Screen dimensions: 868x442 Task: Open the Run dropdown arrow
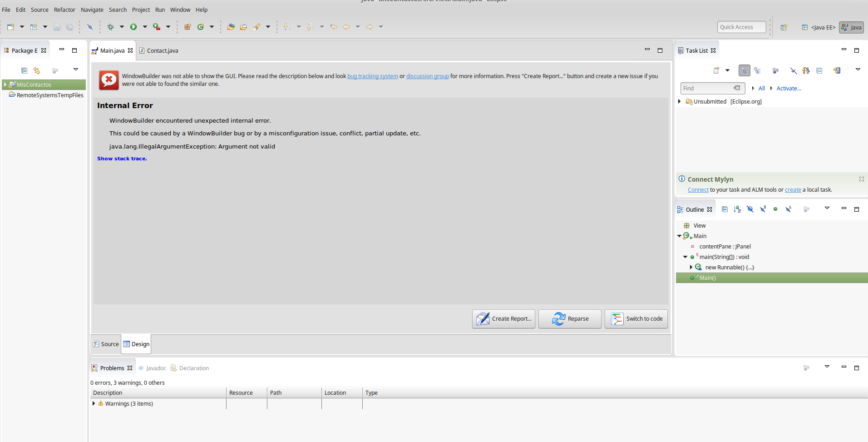(x=145, y=27)
